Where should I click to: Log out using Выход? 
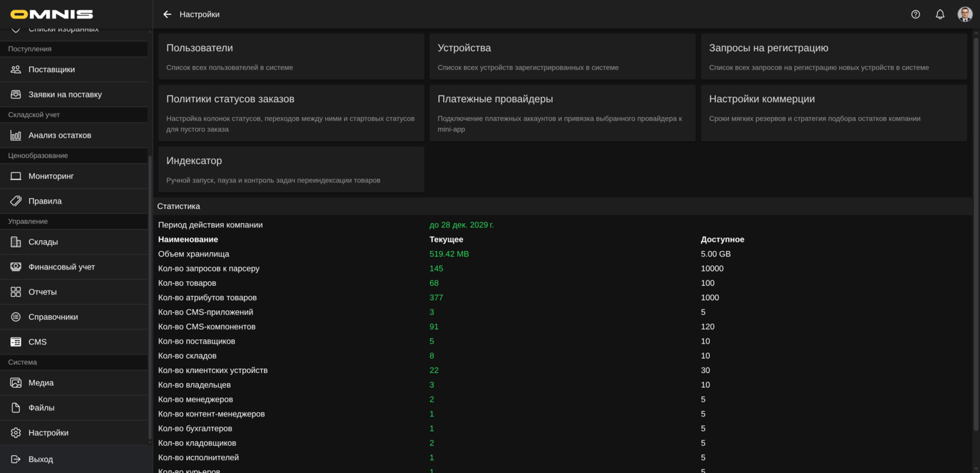click(41, 459)
